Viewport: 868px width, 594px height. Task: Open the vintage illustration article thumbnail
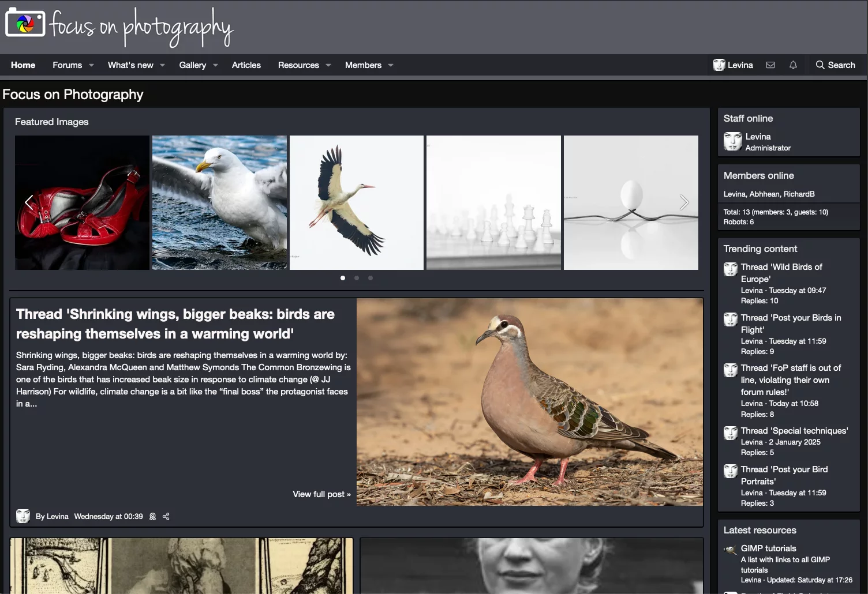coord(181,566)
